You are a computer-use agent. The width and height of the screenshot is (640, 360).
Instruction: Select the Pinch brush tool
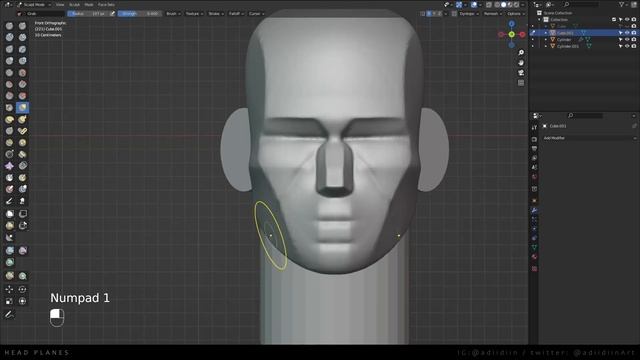tap(9, 108)
